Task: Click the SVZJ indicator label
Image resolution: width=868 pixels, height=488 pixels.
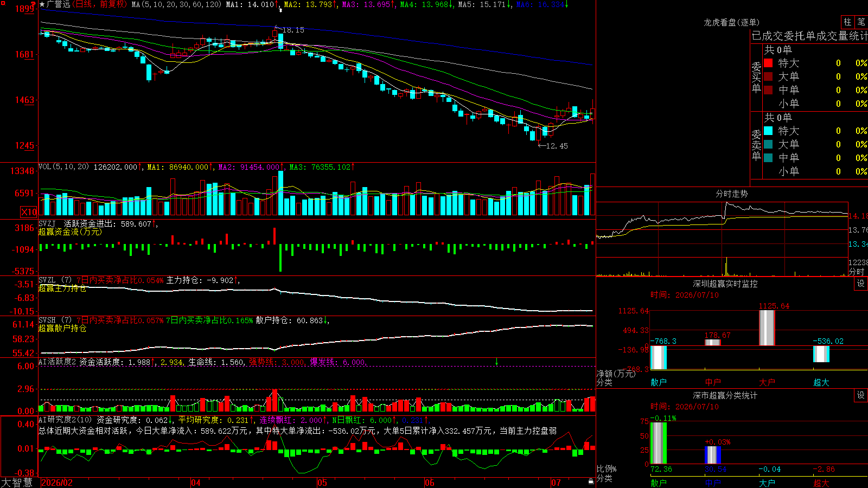Action: [47, 223]
